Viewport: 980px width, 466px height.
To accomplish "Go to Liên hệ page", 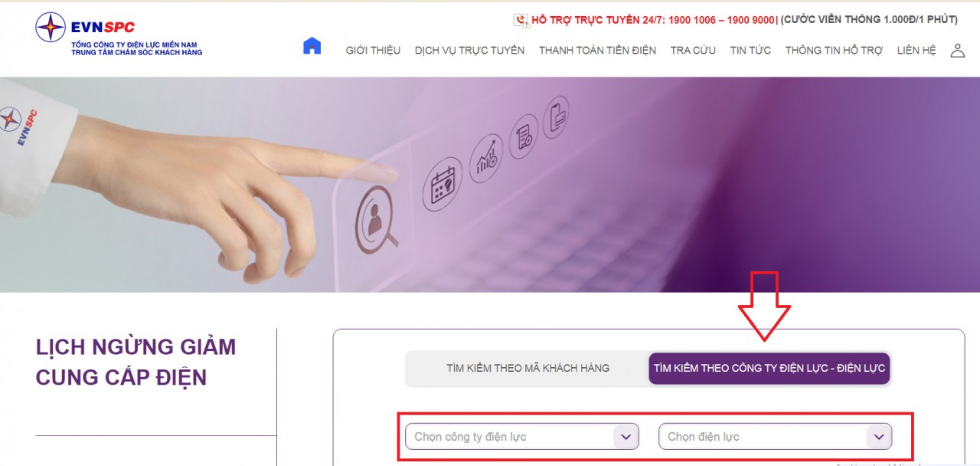I will click(x=916, y=51).
